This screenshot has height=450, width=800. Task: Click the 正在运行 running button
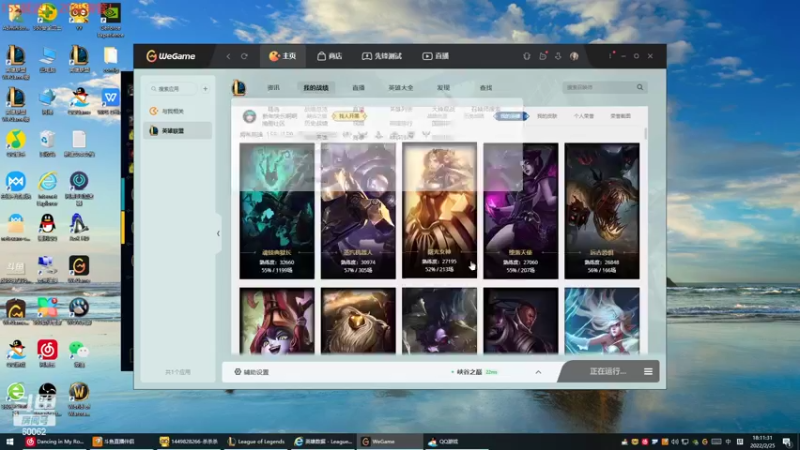point(607,371)
